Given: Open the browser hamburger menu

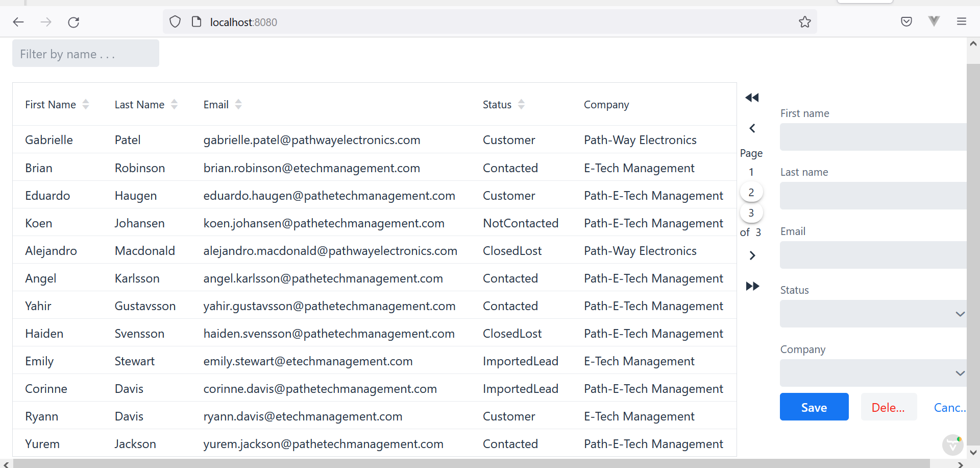Looking at the screenshot, I should pyautogui.click(x=961, y=21).
